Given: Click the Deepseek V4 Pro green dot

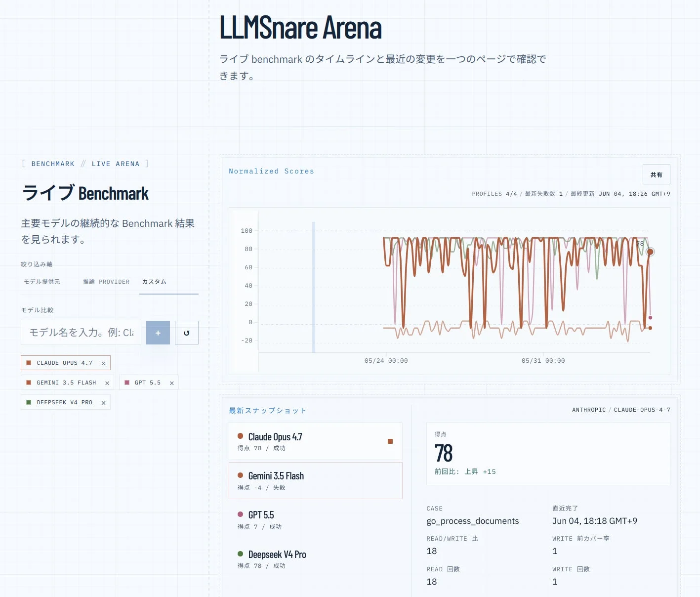Looking at the screenshot, I should coord(241,554).
